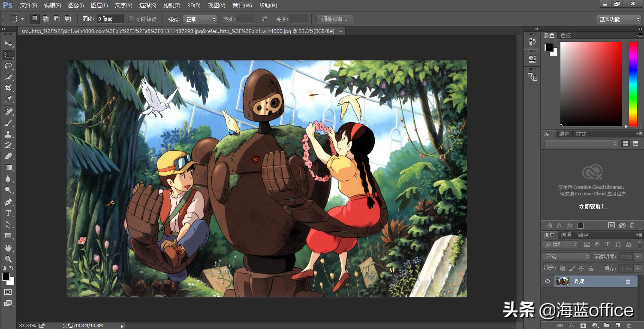
Task: Open the layer filter type dropdown 类型
Action: click(560, 244)
